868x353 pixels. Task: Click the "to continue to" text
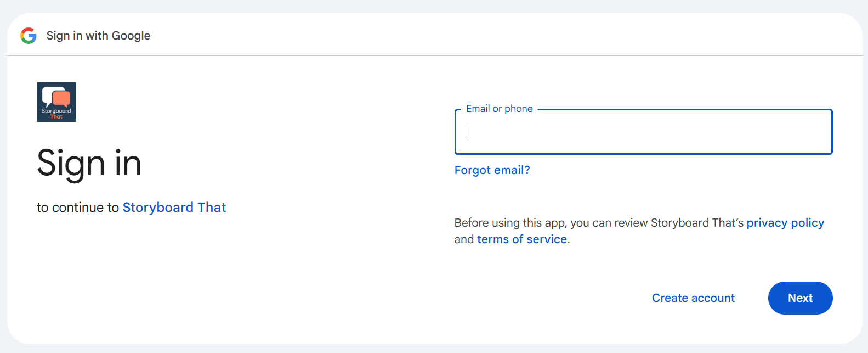pos(77,208)
